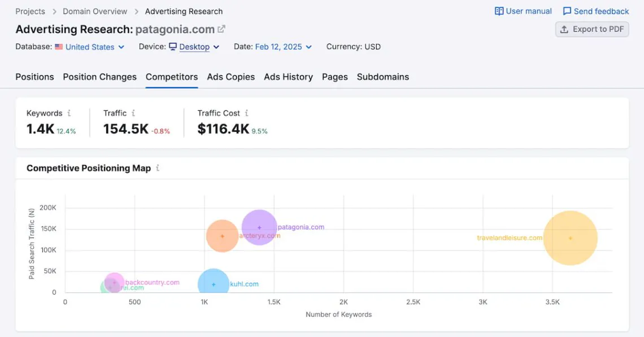The image size is (644, 337).
Task: Click the Competitive Positioning Map title
Action: (x=89, y=168)
